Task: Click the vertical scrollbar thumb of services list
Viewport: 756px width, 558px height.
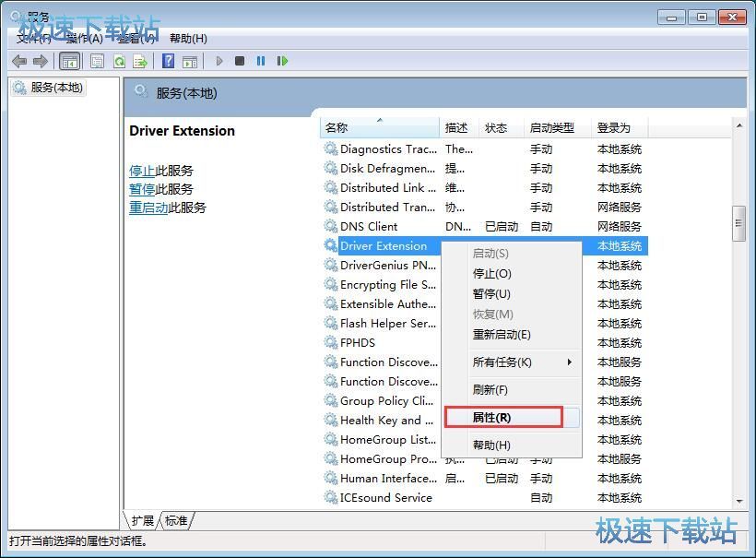Action: [738, 223]
